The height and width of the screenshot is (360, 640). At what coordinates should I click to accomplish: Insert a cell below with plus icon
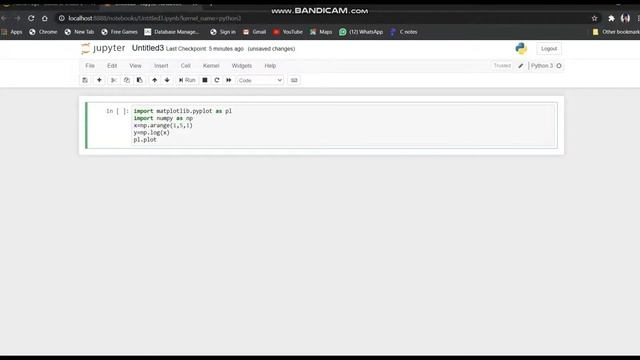tap(99, 80)
